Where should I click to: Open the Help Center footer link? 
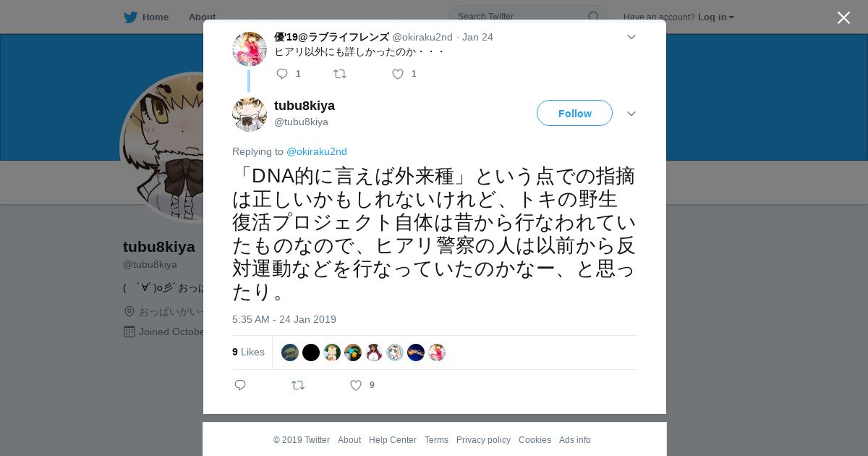(393, 440)
